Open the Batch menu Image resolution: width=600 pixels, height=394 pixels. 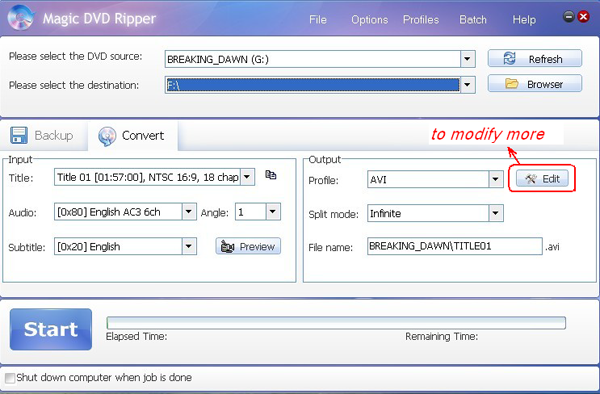coord(473,20)
